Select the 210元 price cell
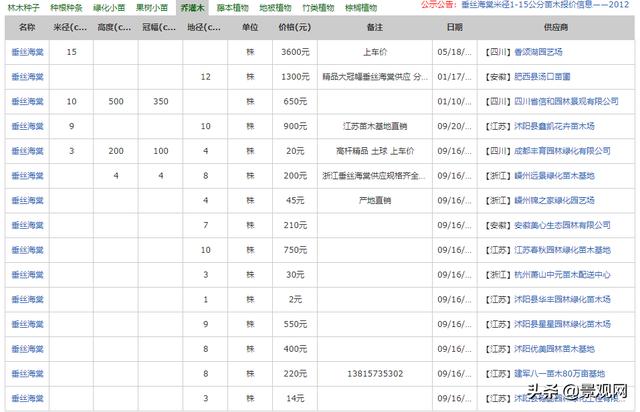Screen dimensions: 640x412 (x=295, y=225)
